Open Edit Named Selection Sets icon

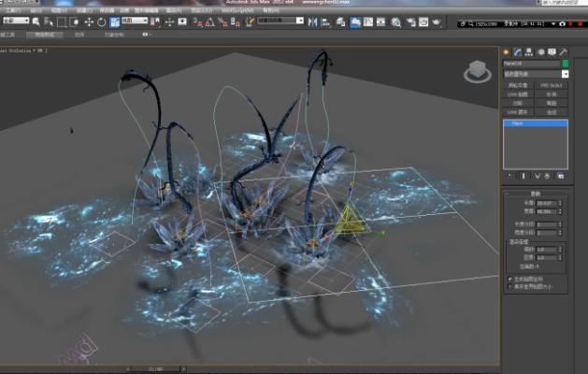point(250,22)
